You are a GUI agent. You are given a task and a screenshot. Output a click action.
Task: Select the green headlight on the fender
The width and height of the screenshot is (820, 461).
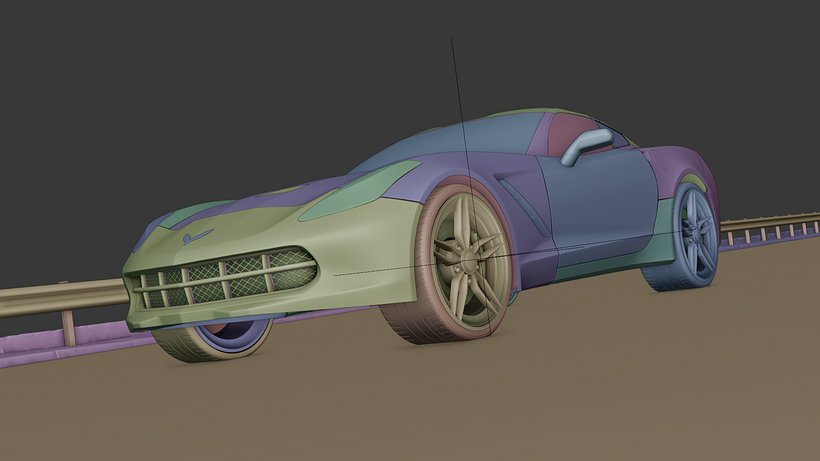click(x=360, y=189)
